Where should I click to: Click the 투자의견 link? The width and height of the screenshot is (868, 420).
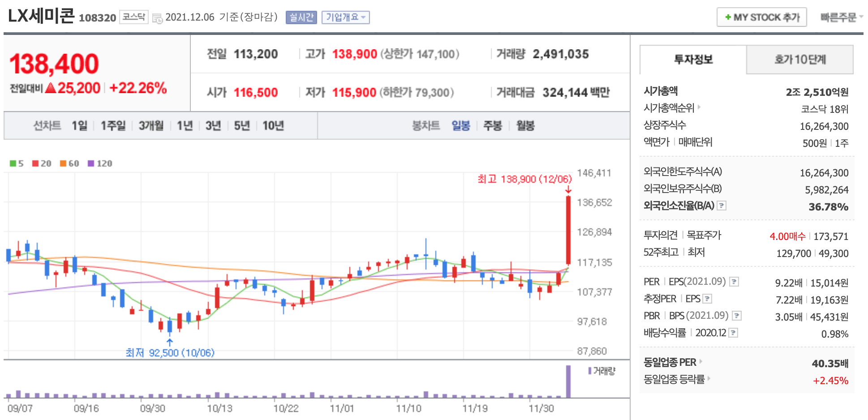click(x=661, y=235)
